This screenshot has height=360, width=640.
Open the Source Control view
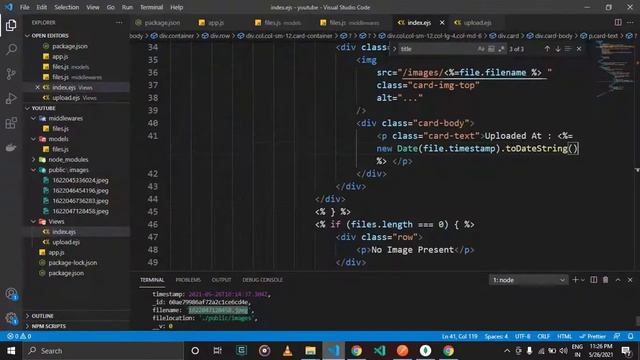(11, 74)
